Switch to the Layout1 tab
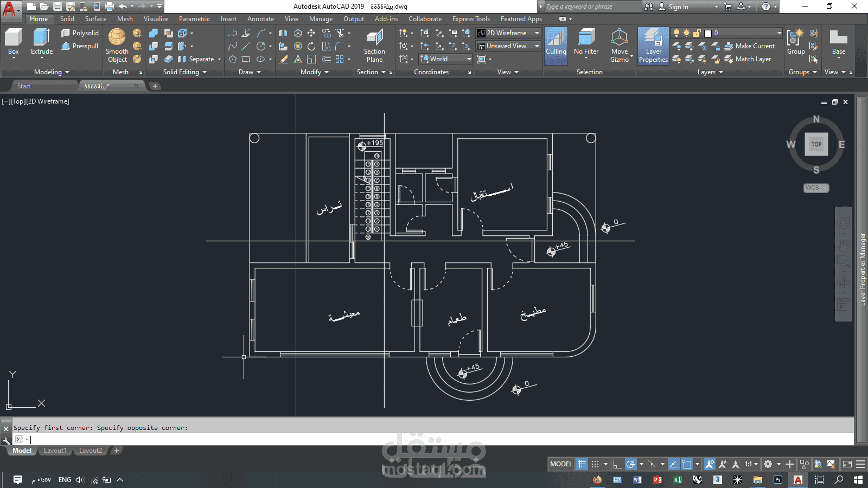 55,451
